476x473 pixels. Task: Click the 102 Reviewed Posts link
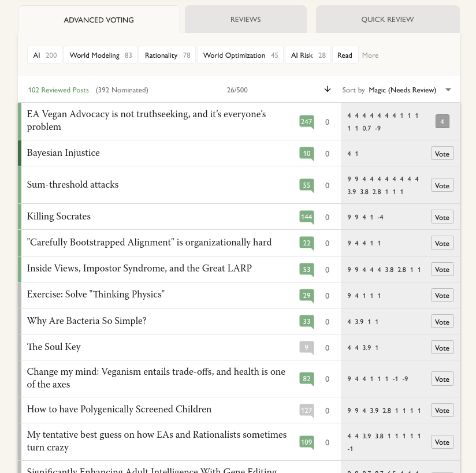click(58, 90)
